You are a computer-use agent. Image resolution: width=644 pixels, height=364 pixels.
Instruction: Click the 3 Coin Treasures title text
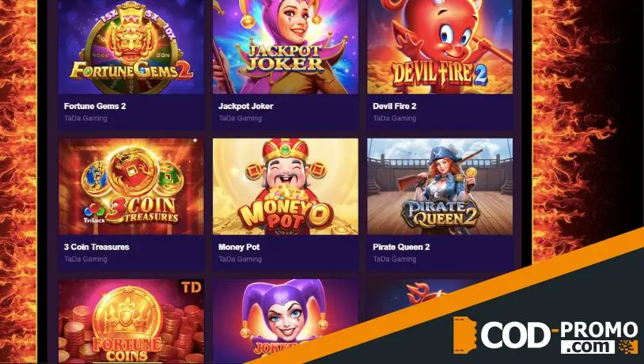(97, 247)
